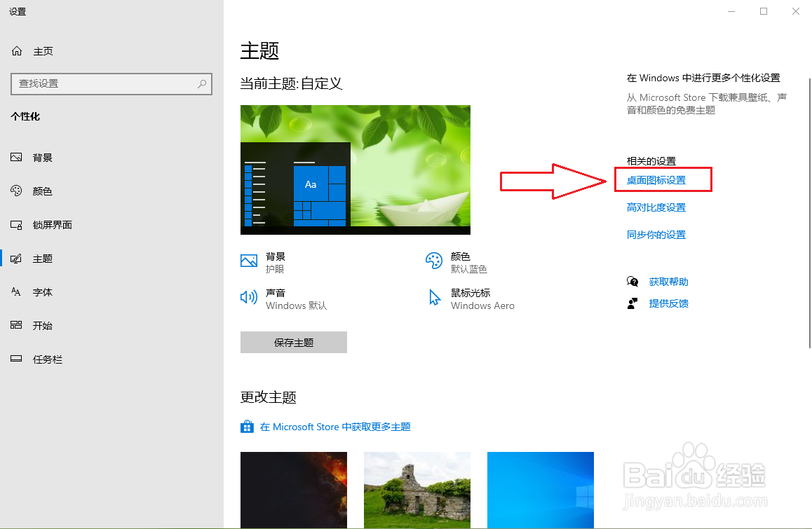Open the 开始 settings page
Screen dimensions: 812x529
(x=112, y=325)
